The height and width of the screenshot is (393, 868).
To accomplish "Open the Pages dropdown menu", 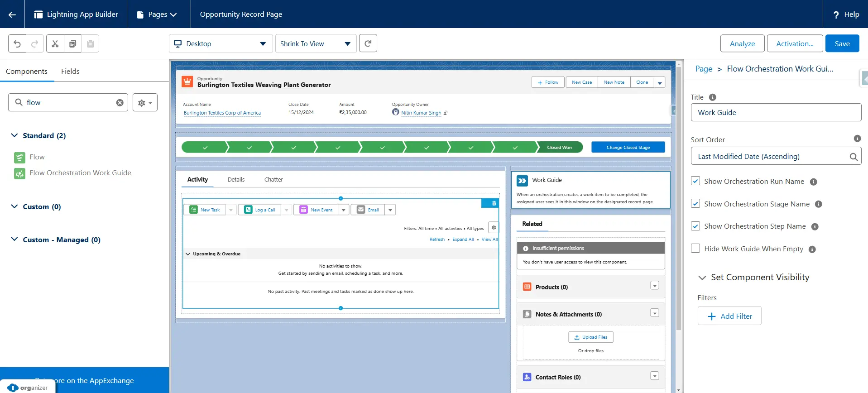I will coord(157,14).
